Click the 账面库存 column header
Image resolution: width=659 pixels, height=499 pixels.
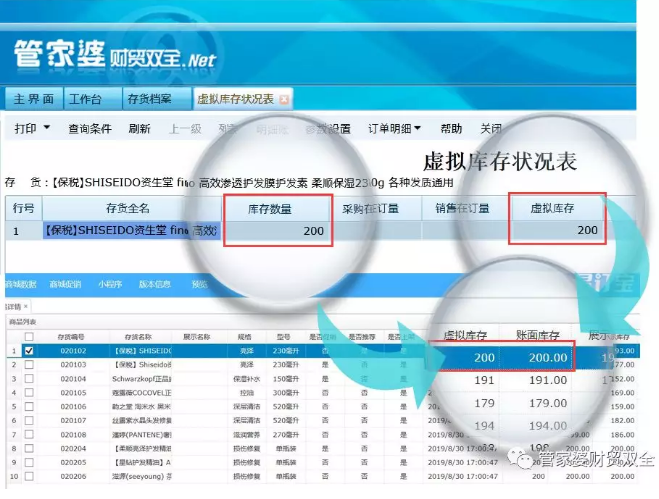pyautogui.click(x=538, y=335)
